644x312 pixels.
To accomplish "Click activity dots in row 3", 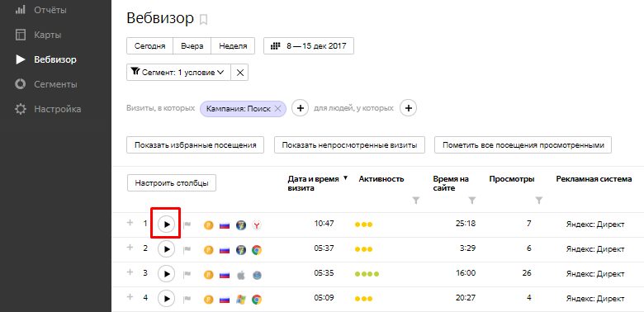I will click(367, 274).
